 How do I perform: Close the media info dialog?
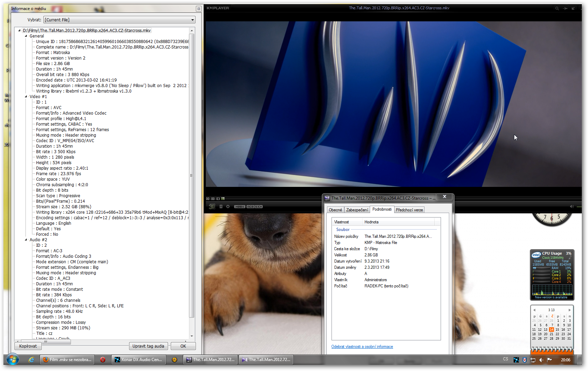[x=199, y=9]
